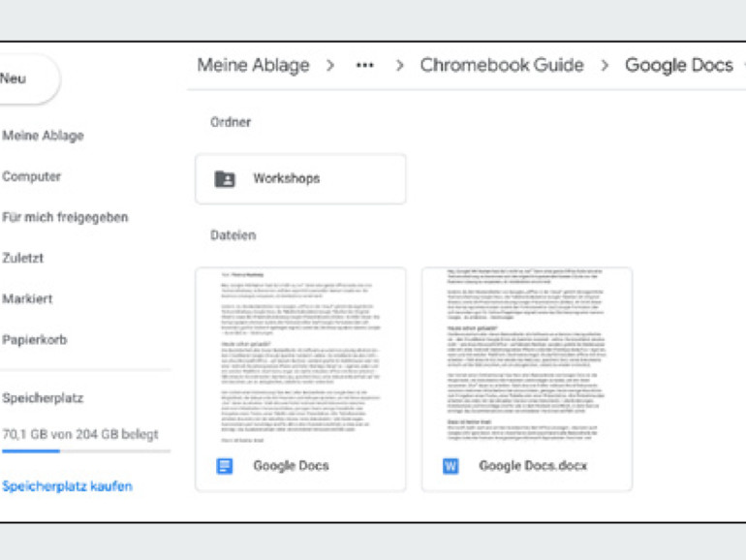Open Meine Ablage in sidebar
Image resolution: width=746 pixels, height=560 pixels.
pos(43,136)
